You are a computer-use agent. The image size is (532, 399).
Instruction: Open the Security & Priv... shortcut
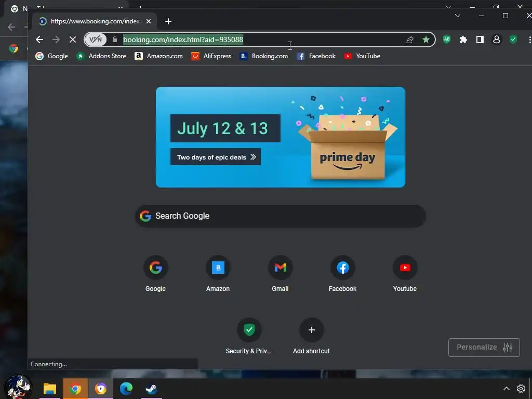pos(249,337)
